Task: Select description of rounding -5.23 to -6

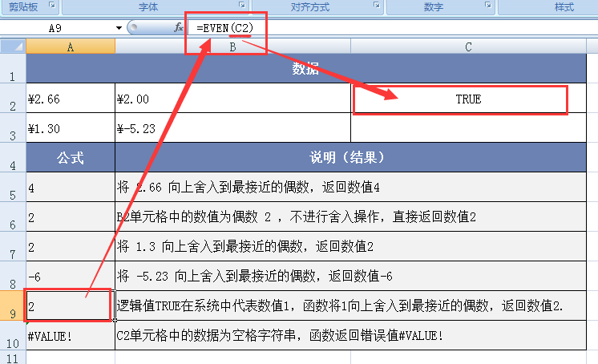Action: tap(350, 277)
